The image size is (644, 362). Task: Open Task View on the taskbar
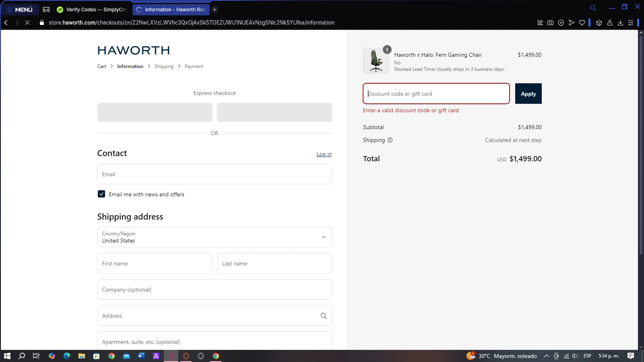(x=36, y=356)
